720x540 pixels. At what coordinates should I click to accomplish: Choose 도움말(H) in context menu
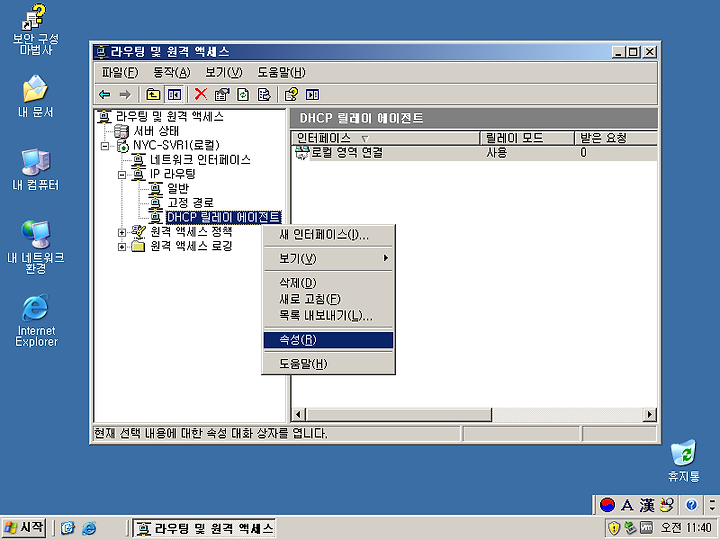[x=328, y=364]
